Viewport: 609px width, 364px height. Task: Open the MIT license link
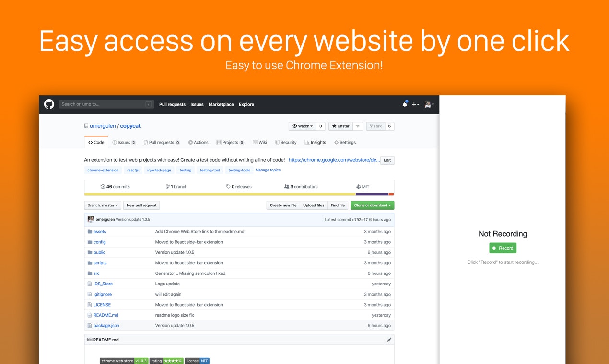coord(363,187)
